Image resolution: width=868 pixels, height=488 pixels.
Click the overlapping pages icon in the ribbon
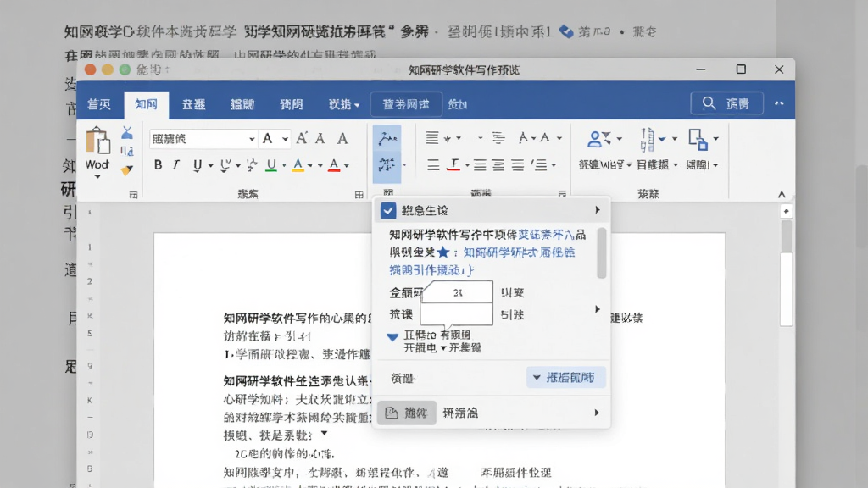click(698, 140)
